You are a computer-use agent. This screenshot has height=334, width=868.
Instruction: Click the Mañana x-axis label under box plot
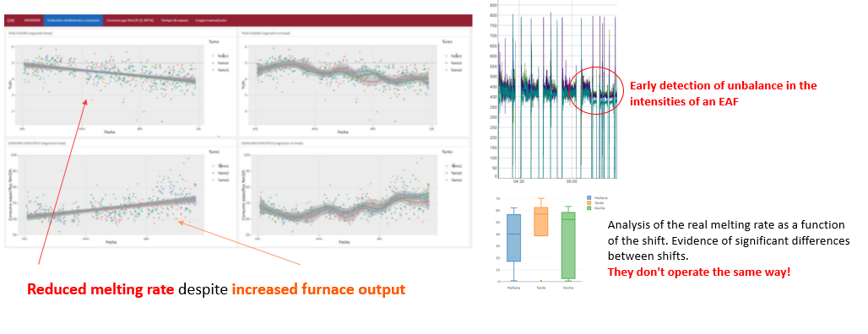514,288
